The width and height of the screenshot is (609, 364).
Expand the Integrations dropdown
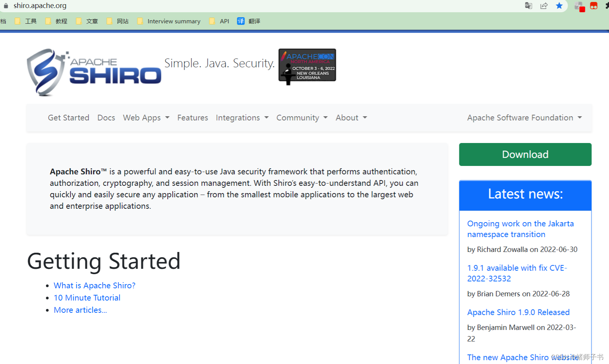[x=242, y=118]
